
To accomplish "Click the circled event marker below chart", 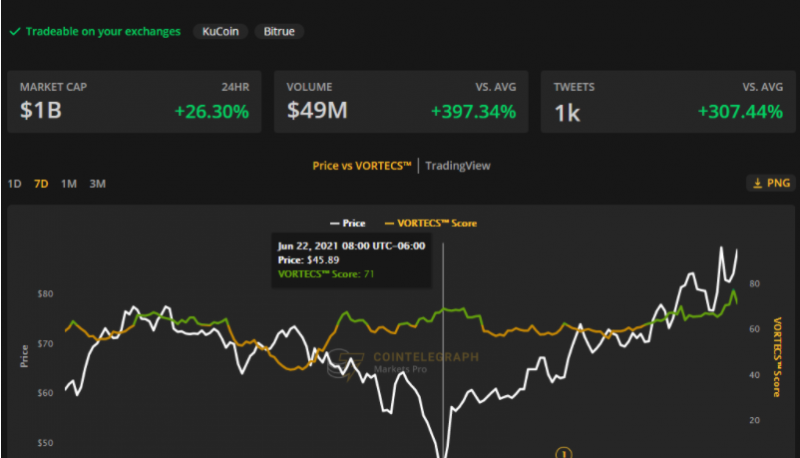I will point(563,453).
